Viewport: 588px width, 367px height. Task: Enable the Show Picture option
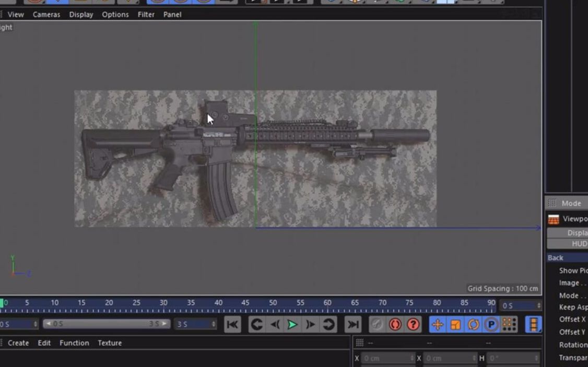[571, 270]
